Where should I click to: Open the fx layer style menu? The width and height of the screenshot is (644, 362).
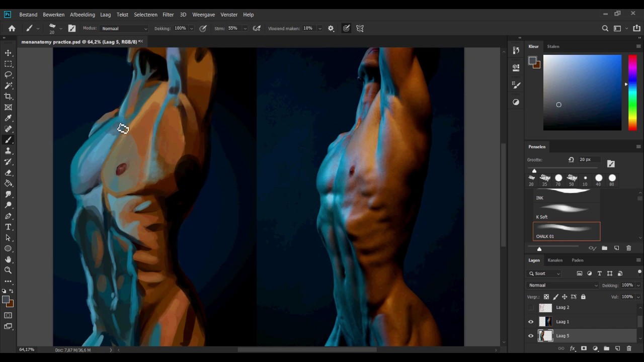point(573,348)
